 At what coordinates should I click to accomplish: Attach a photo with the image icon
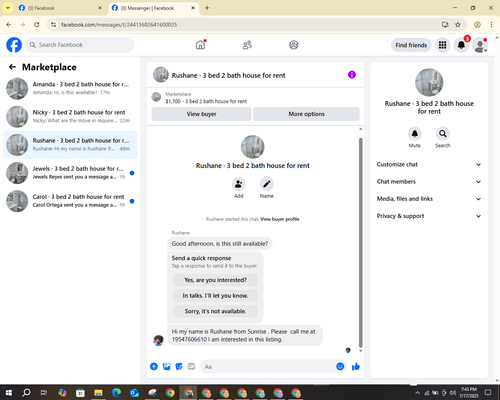[x=166, y=367]
